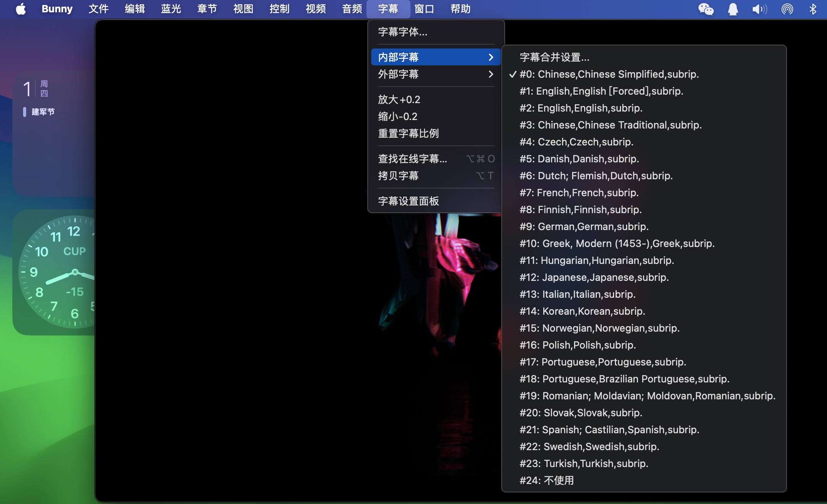Open 字幕设置面板
Image resolution: width=827 pixels, height=504 pixels.
436,201
